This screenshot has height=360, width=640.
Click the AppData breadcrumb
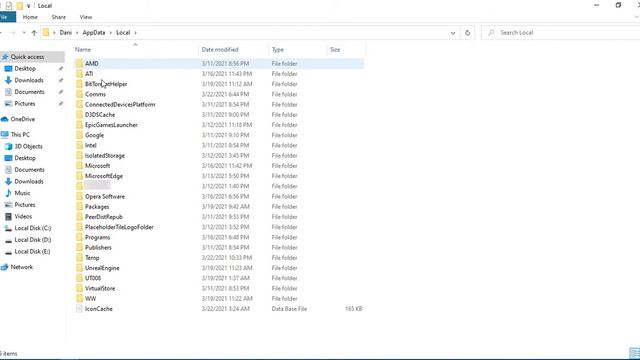pos(94,33)
